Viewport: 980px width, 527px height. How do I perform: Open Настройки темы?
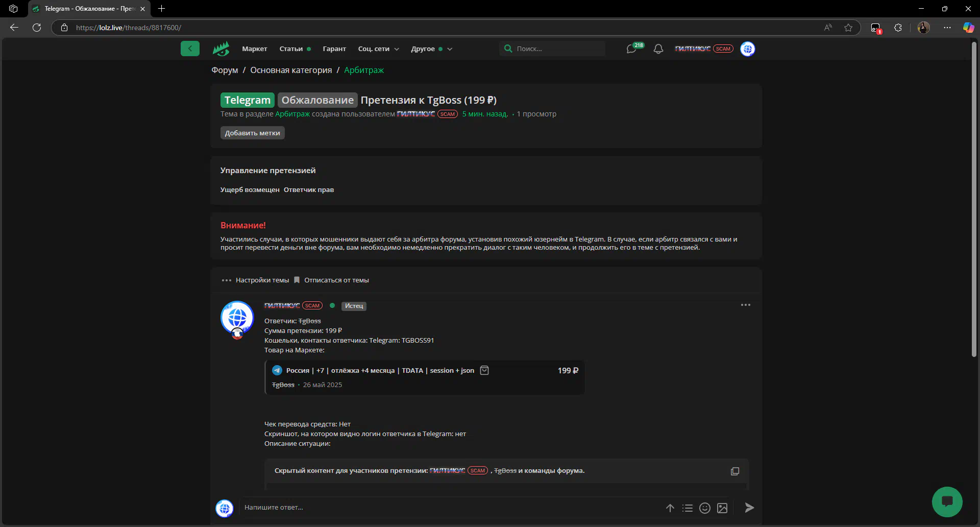262,280
